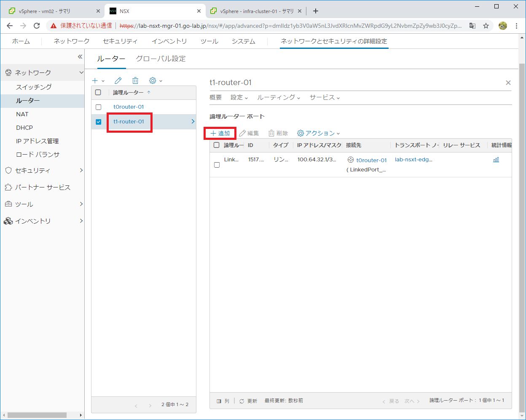Click the browser forward arrow
The image size is (526, 420).
[24, 26]
